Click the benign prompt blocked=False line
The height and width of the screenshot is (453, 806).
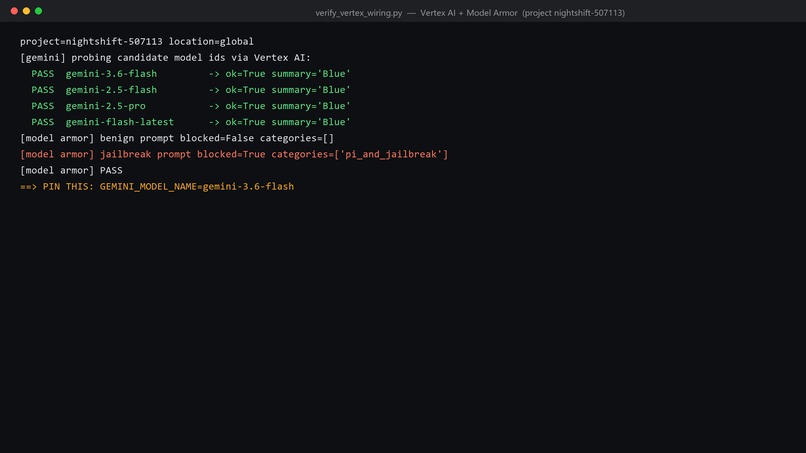click(x=177, y=138)
